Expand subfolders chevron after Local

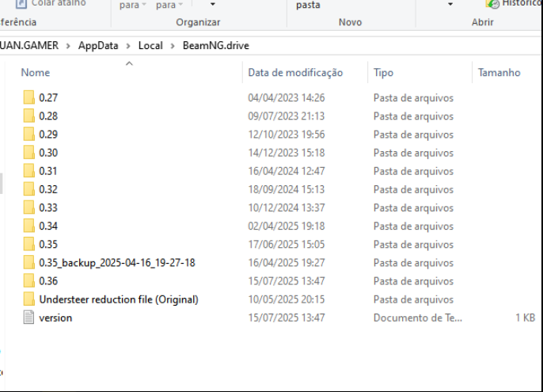pyautogui.click(x=173, y=46)
